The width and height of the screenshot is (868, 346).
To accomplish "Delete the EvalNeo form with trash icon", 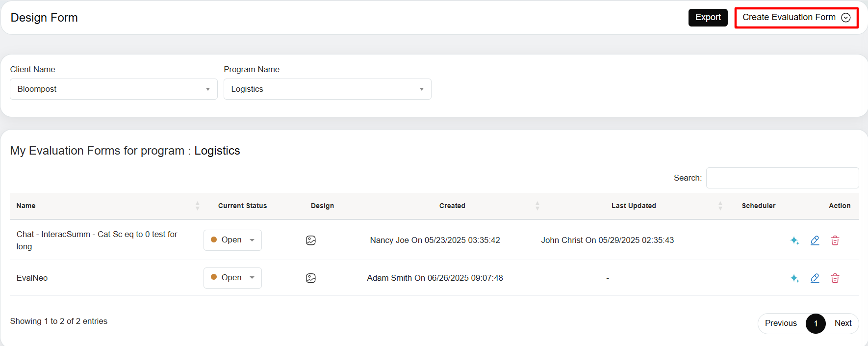I will tap(835, 278).
